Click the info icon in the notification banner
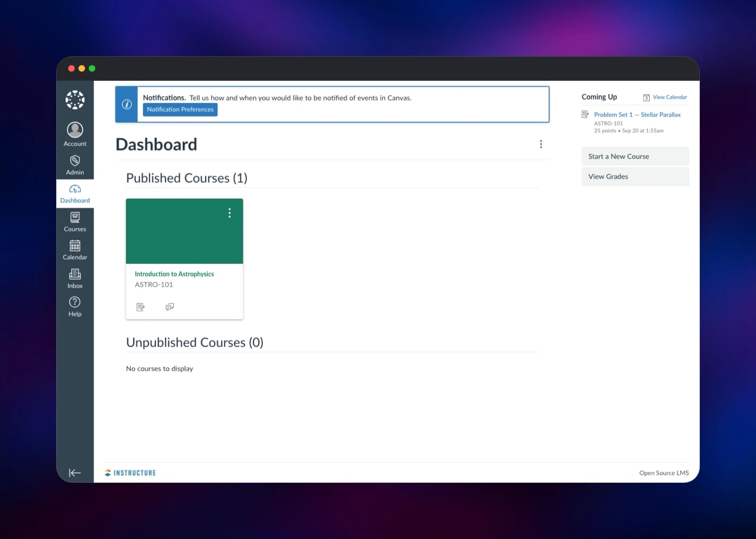Screen dimensions: 756x539 127,104
